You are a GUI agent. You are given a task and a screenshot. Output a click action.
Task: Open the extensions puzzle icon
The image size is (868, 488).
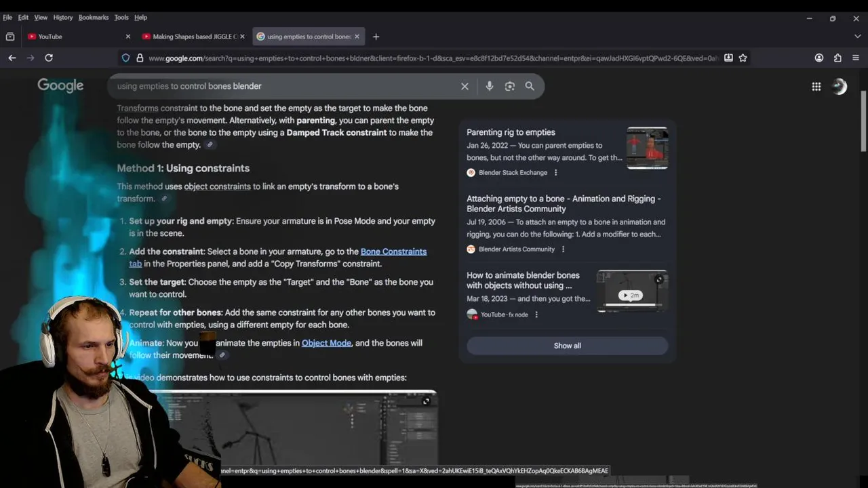(x=837, y=58)
